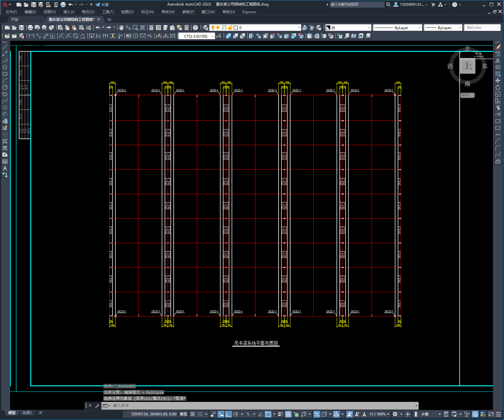Open the 小数 units dropdown
Viewport: 504px width, 420px height.
pos(431,414)
